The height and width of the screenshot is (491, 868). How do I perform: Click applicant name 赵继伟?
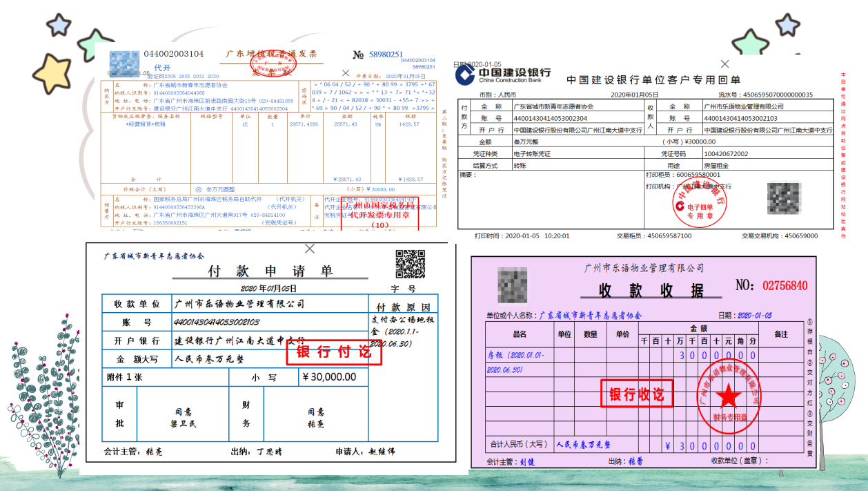[x=382, y=452]
